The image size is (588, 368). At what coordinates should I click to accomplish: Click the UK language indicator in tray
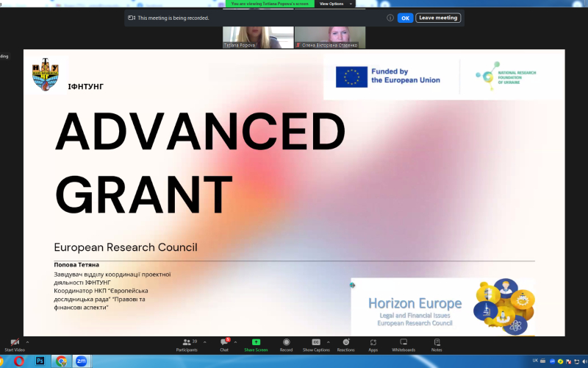pos(535,361)
